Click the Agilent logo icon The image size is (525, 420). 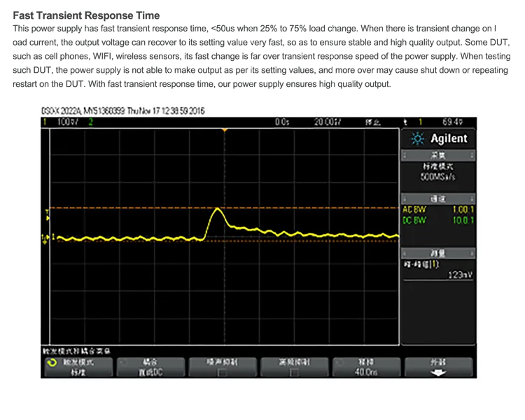point(418,139)
